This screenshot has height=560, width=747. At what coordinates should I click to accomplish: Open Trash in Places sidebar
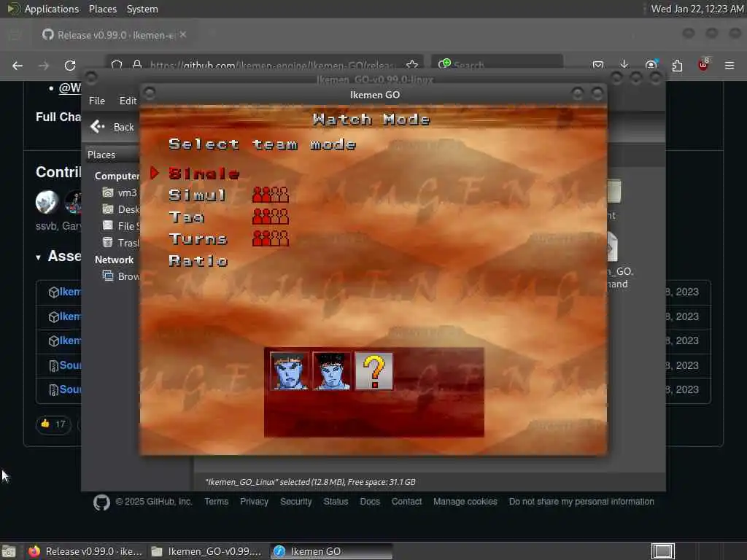120,242
